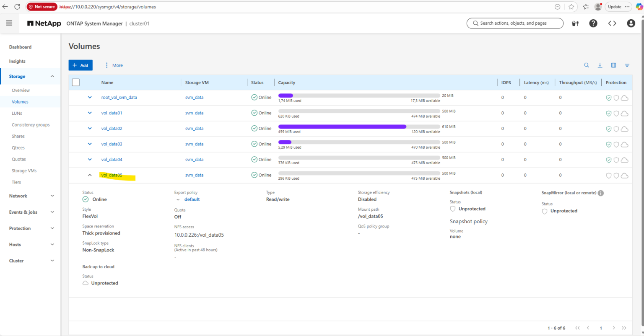
Task: Open the default export policy link
Action: (192, 199)
